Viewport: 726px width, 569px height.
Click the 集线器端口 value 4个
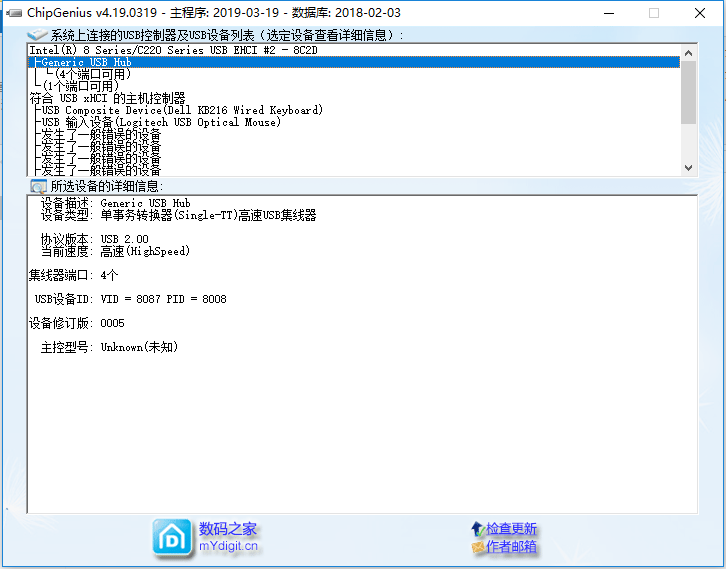click(x=109, y=275)
